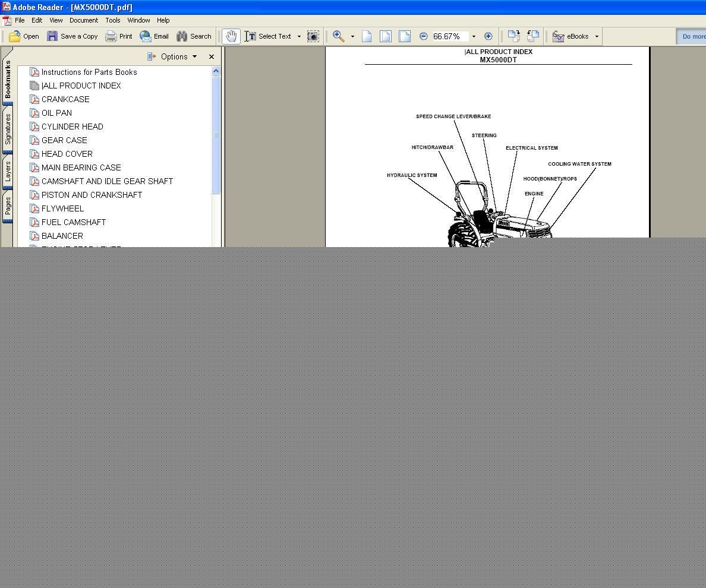Open Select Text tool dropdown arrow
Screen dimensions: 706x588
click(x=299, y=36)
